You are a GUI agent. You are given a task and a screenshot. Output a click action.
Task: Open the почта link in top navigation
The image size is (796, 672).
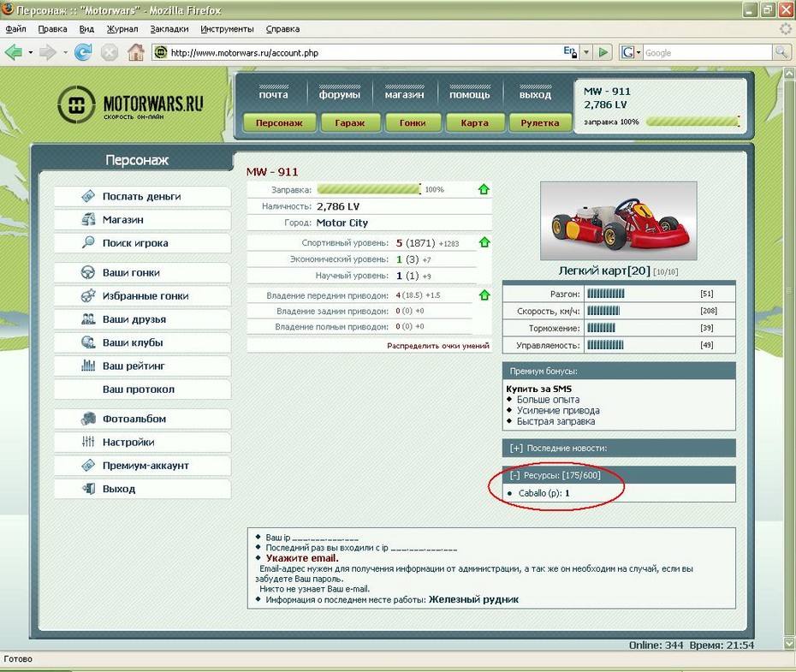(273, 94)
